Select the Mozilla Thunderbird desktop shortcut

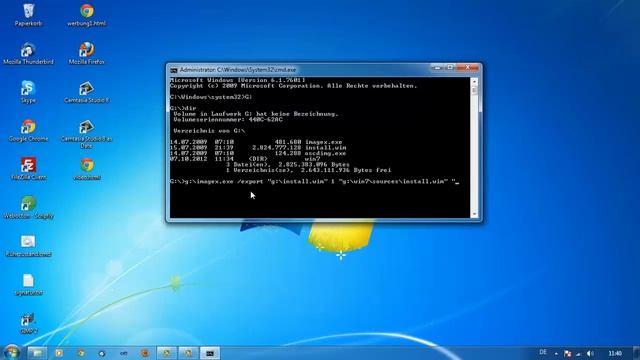pos(28,53)
